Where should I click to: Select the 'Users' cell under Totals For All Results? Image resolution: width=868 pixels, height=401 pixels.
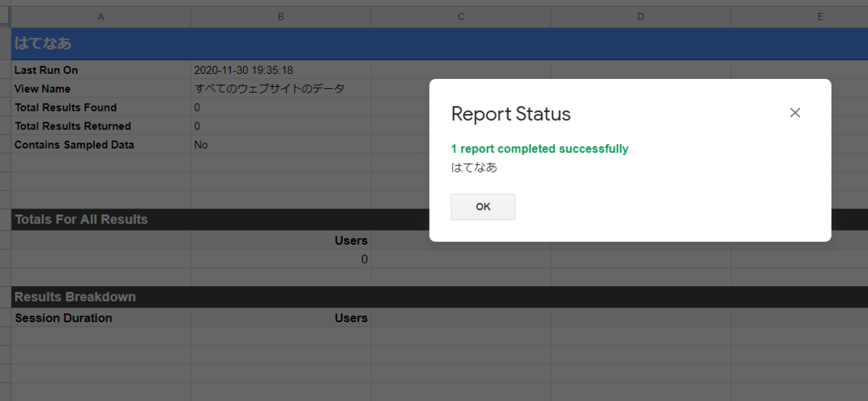(281, 240)
